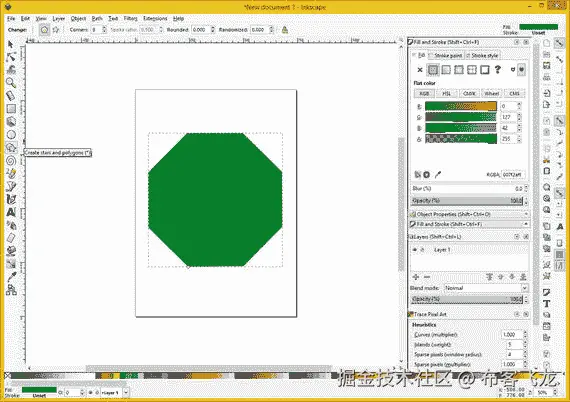Raise layer to top icon
The width and height of the screenshot is (570, 402).
489,277
